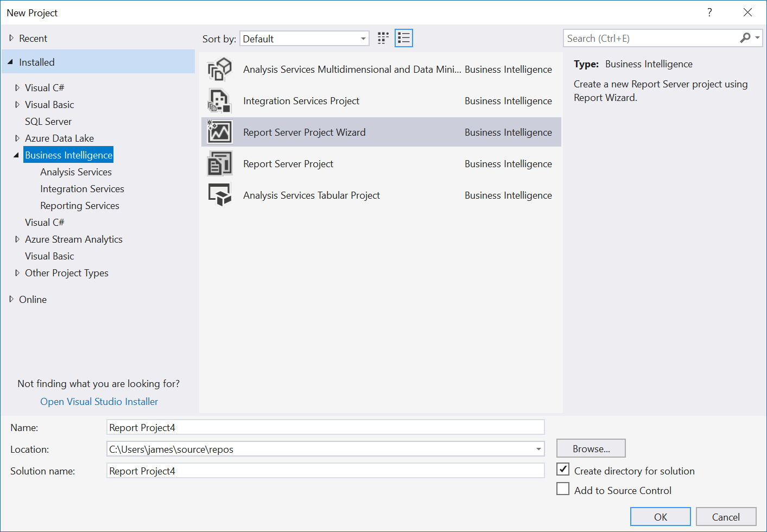Open the help question mark button
Image resolution: width=767 pixels, height=532 pixels.
coord(709,12)
